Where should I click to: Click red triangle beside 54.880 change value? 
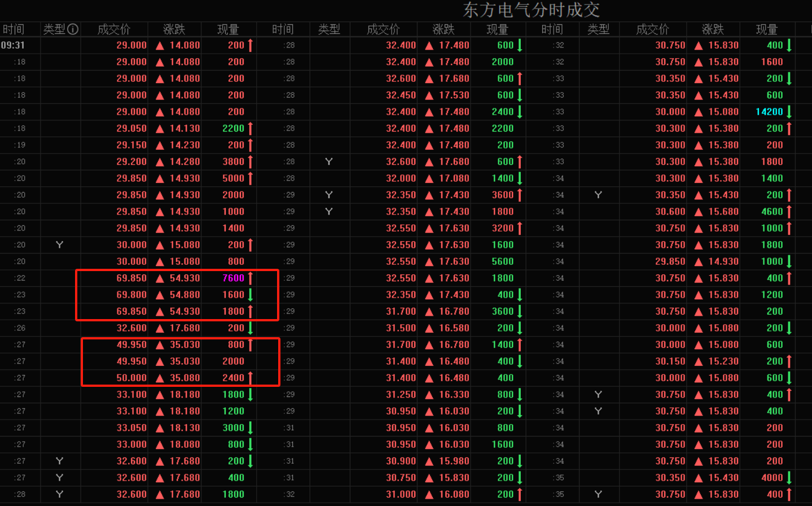pos(160,295)
